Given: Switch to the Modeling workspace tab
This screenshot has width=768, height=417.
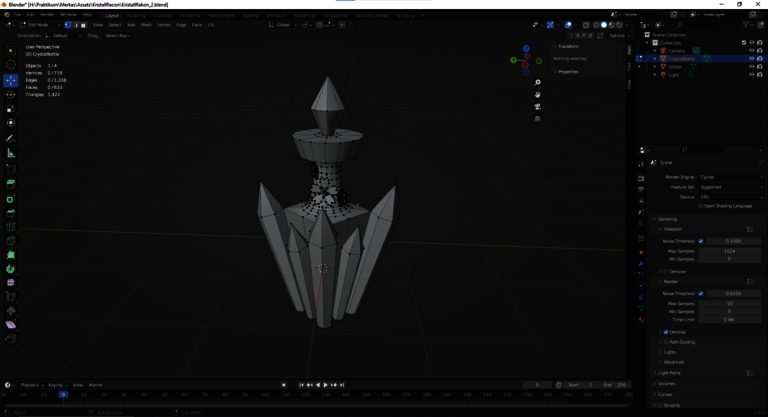Looking at the screenshot, I should coord(136,16).
